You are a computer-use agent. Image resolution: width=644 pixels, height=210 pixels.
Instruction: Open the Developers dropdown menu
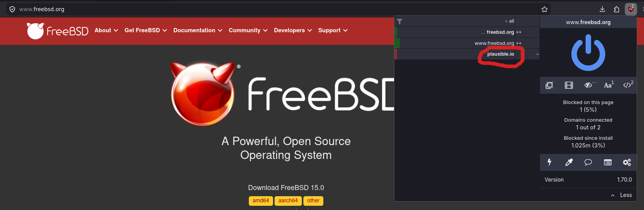(x=293, y=30)
